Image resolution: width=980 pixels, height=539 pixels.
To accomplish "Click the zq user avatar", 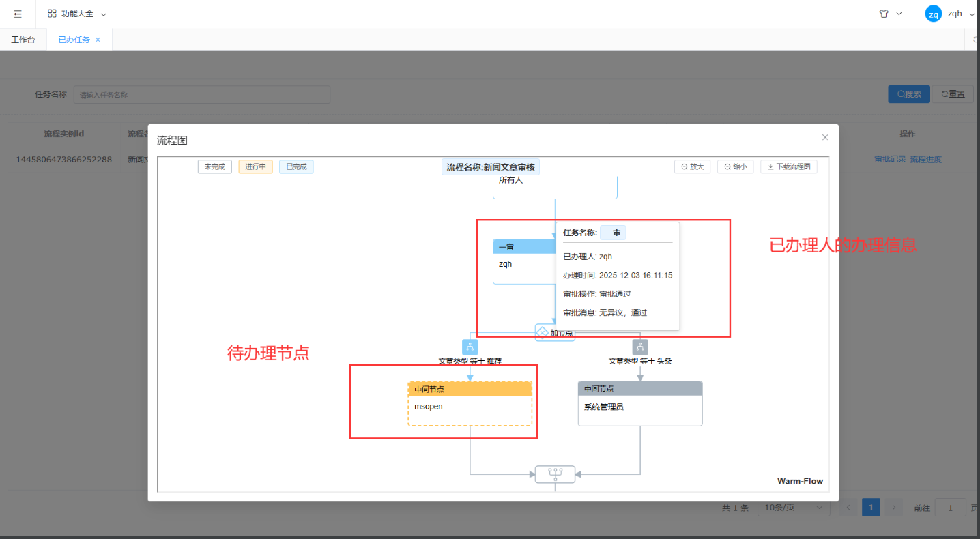I will point(933,14).
